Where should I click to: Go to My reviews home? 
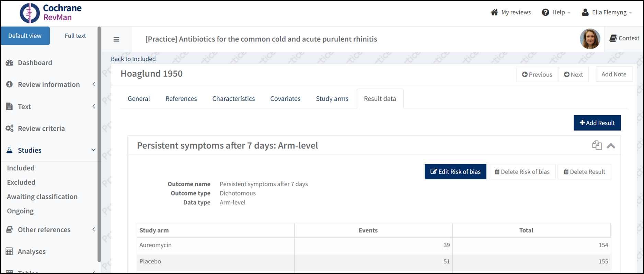[x=511, y=12]
